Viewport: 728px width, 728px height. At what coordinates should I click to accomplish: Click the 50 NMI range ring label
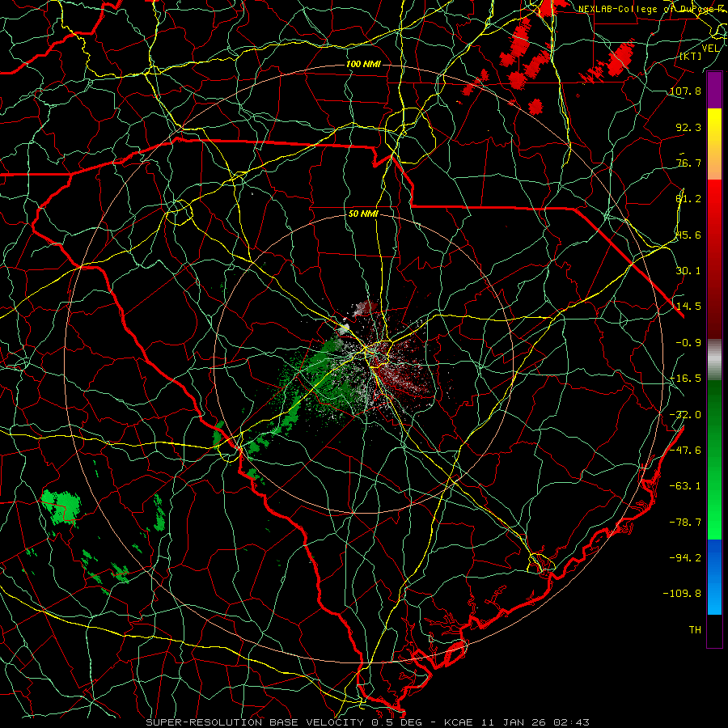(363, 214)
